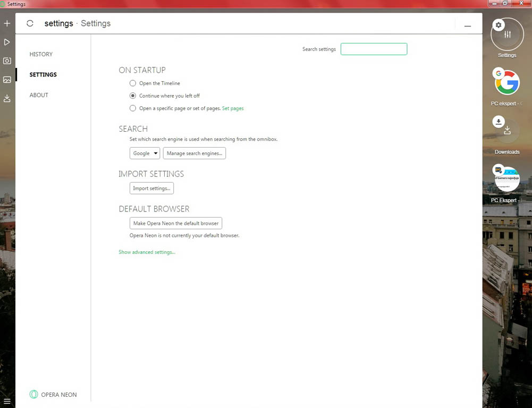Take a snapshot with camera icon

(x=7, y=61)
